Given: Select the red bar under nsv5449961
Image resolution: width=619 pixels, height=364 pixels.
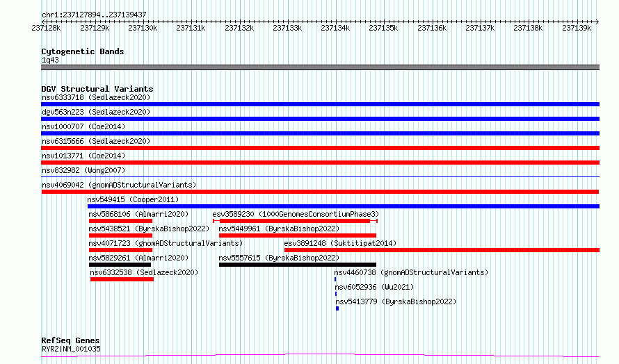Looking at the screenshot, I should click(x=298, y=235).
